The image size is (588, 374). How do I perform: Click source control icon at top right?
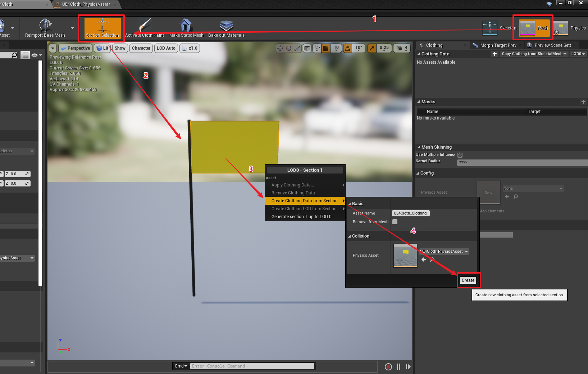coord(549,4)
